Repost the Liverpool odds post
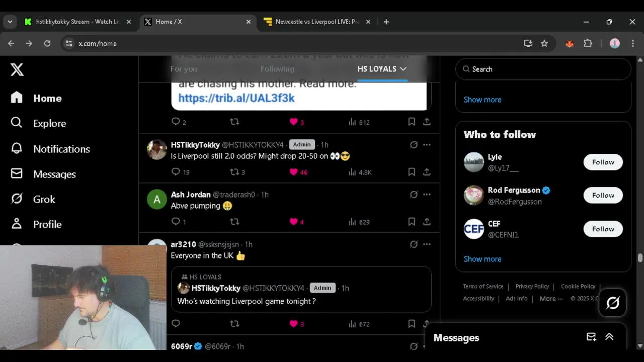 click(237, 172)
